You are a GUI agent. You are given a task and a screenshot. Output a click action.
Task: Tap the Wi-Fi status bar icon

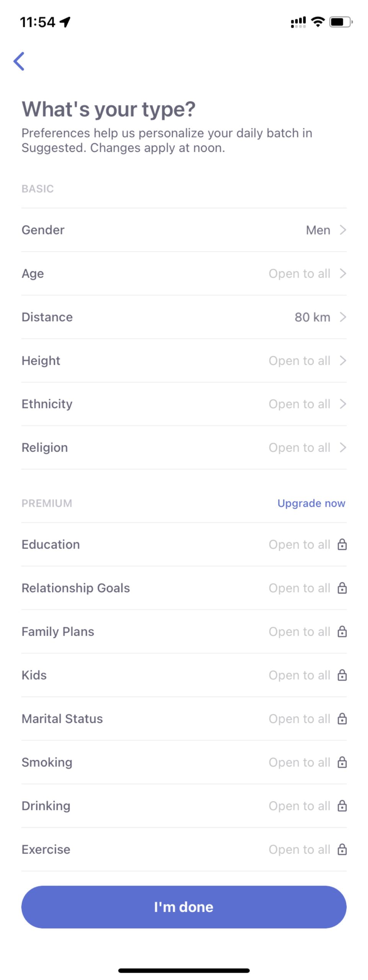click(318, 22)
